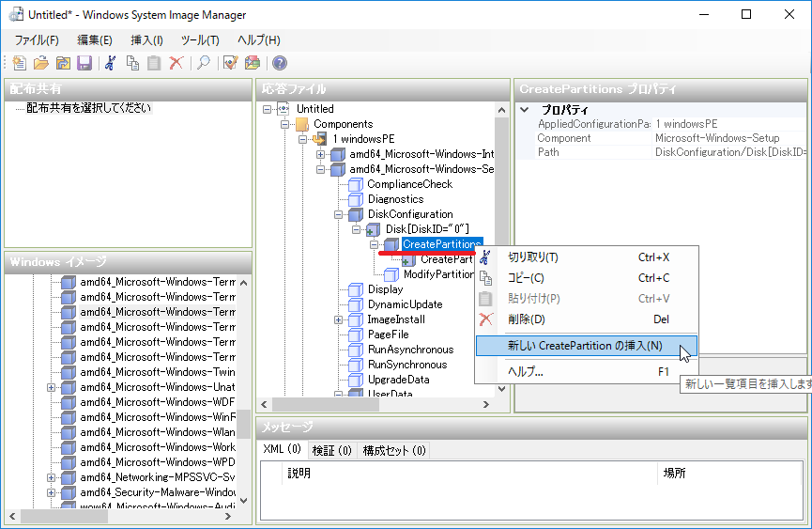The height and width of the screenshot is (529, 812).
Task: Click the Open Answer File folder icon
Action: click(41, 63)
